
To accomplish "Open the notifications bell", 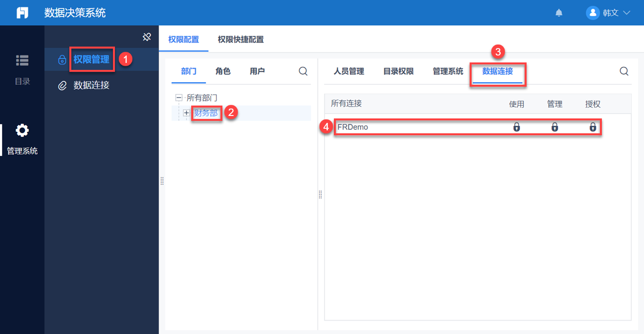I will click(559, 13).
